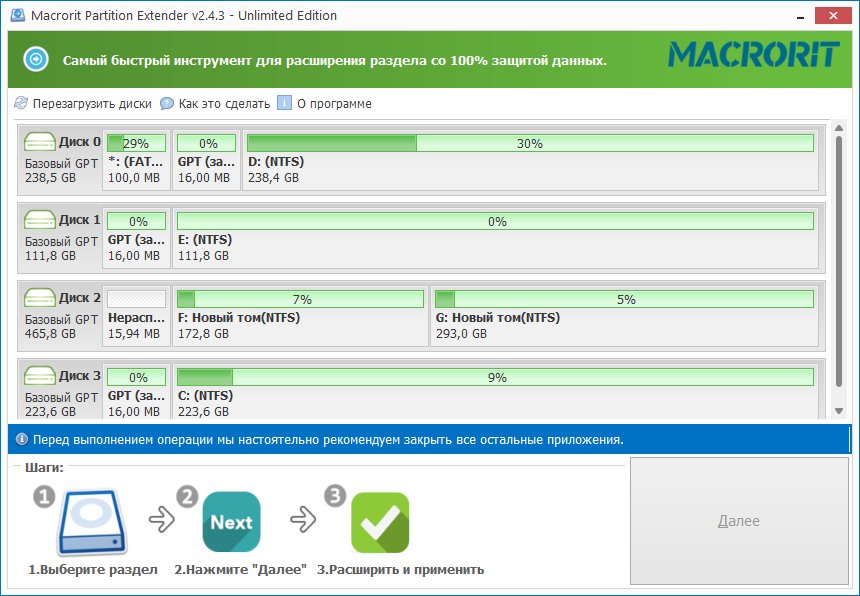This screenshot has height=596, width=860.
Task: Click the 'О программе' info icon
Action: 284,103
